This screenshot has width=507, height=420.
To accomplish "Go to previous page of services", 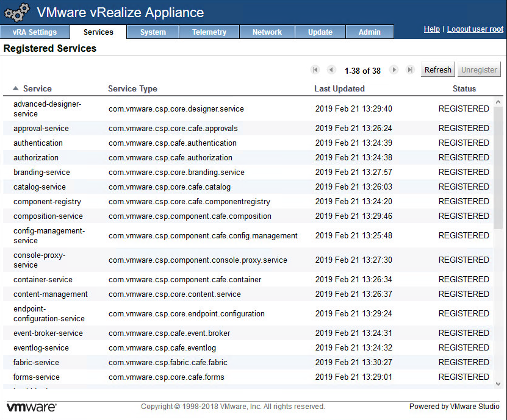I will click(x=331, y=70).
